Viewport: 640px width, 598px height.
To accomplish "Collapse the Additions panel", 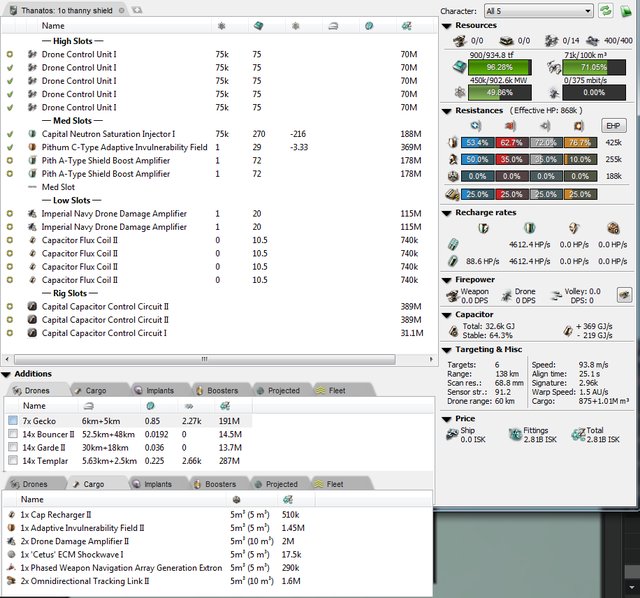I will [x=6, y=374].
